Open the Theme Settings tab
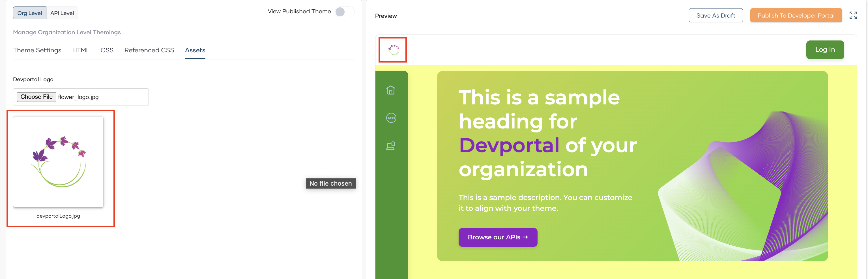The image size is (868, 279). coord(37,50)
